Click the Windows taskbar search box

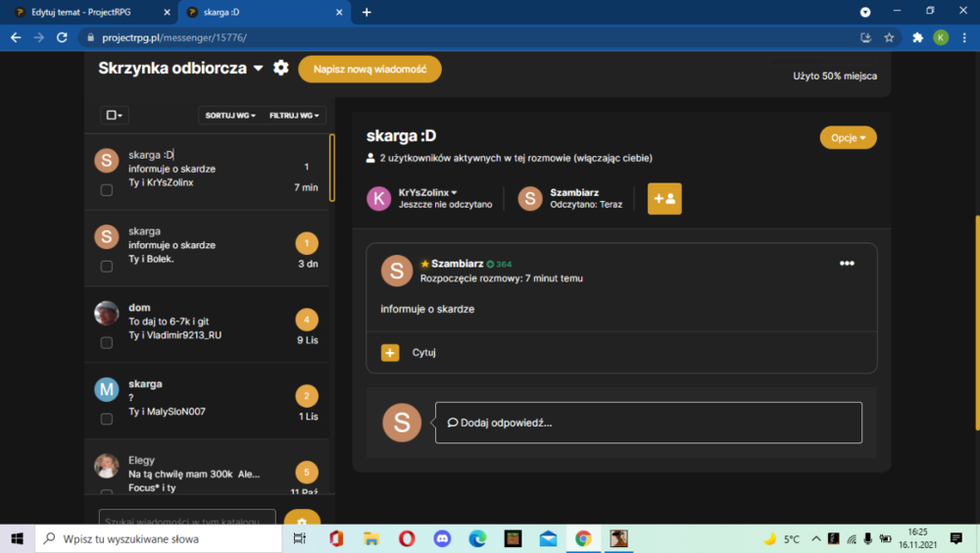[x=158, y=538]
